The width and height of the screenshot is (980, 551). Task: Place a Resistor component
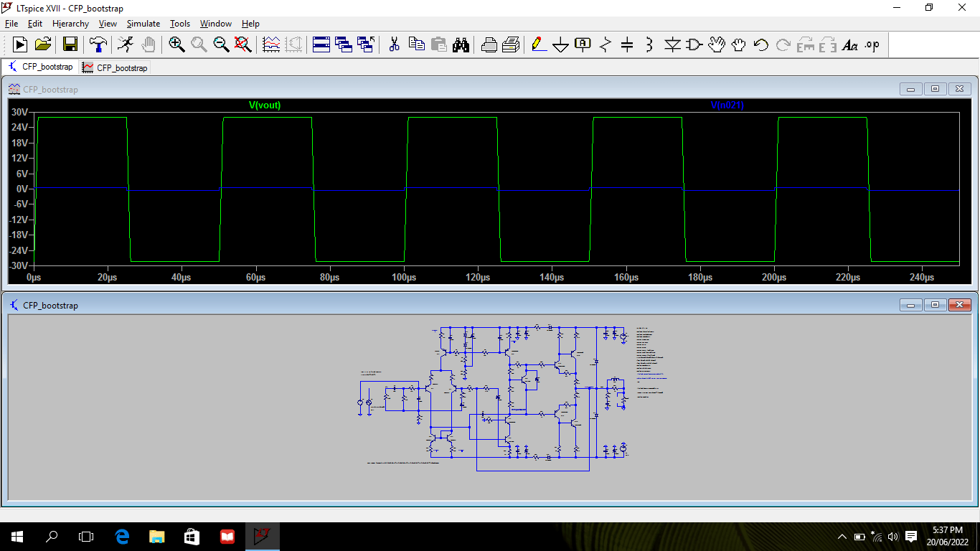[x=605, y=44]
